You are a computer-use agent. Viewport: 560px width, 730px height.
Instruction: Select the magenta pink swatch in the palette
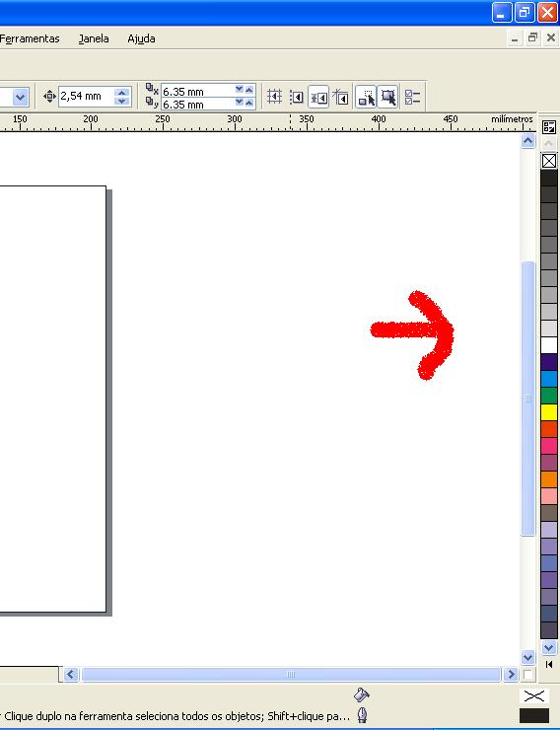pyautogui.click(x=549, y=446)
